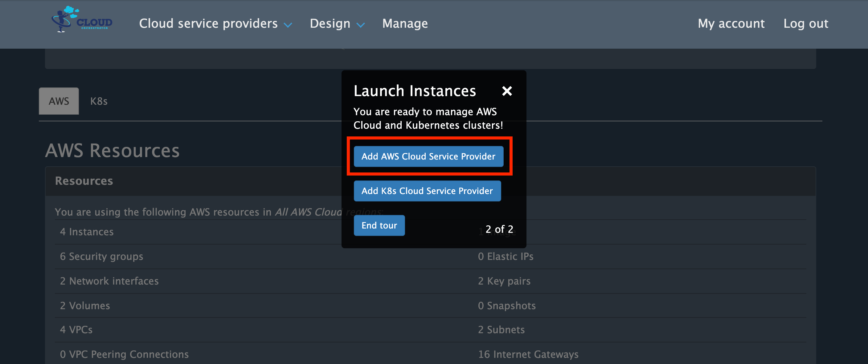This screenshot has width=868, height=364.
Task: Open the 4 Instances resource row
Action: point(87,232)
